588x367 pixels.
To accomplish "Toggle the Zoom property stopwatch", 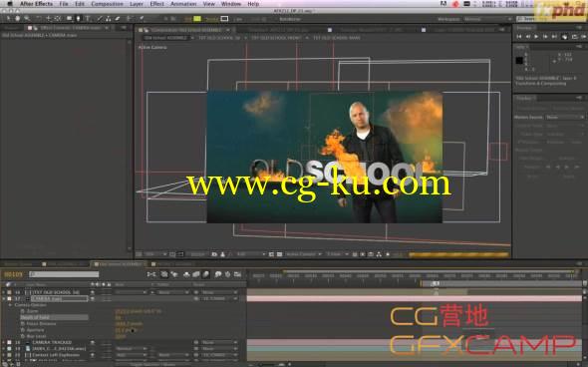I will point(23,311).
